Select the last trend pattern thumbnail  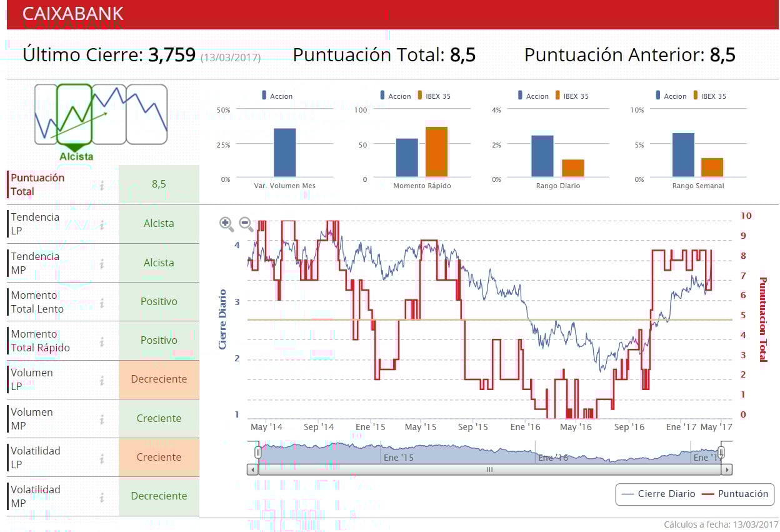pos(147,114)
